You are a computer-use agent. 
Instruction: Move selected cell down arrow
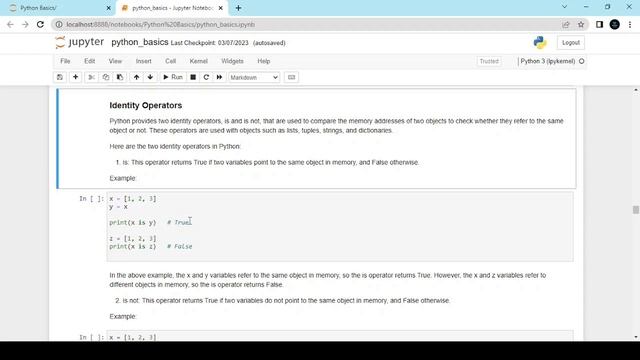click(150, 77)
